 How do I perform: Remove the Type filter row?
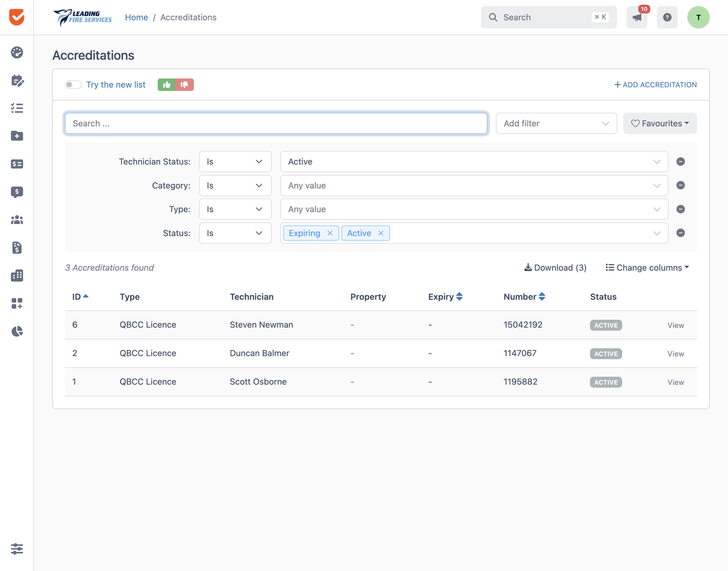pos(680,209)
